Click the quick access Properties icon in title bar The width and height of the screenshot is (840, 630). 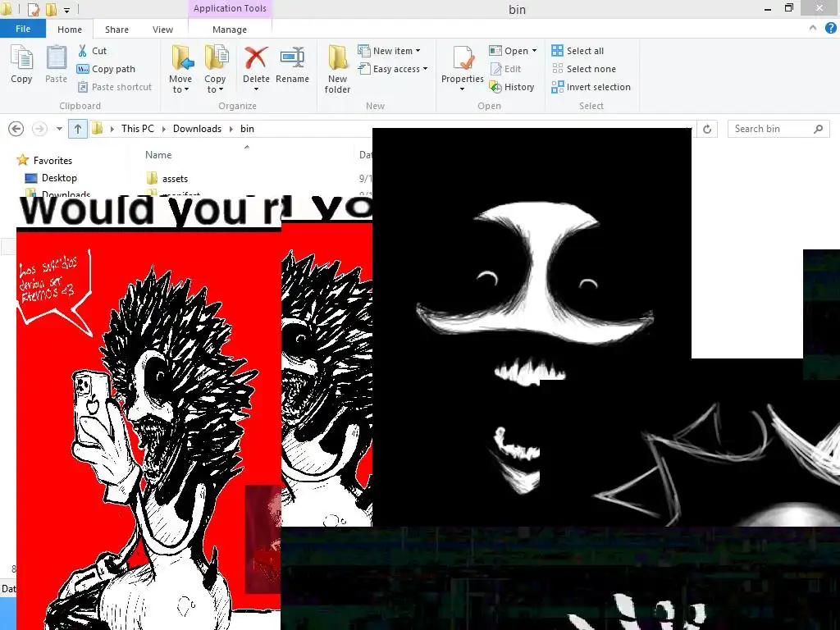tap(33, 9)
